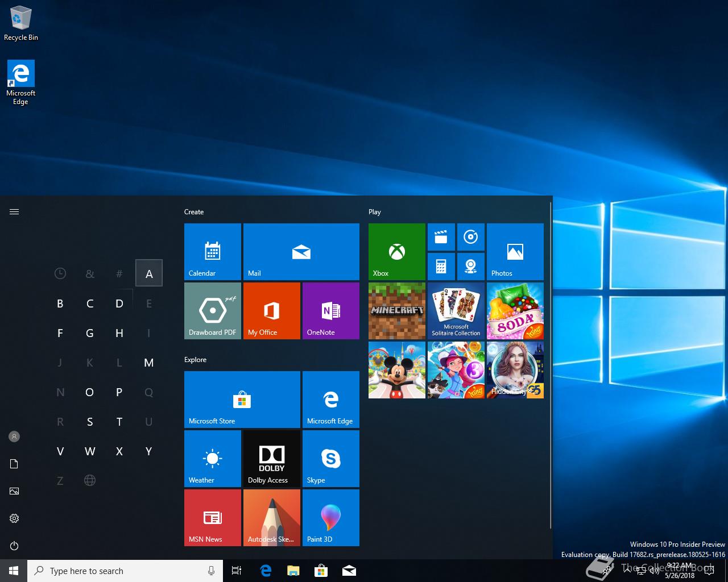Launch the Candy Crush Soda tile
This screenshot has width=728, height=582.
point(515,311)
